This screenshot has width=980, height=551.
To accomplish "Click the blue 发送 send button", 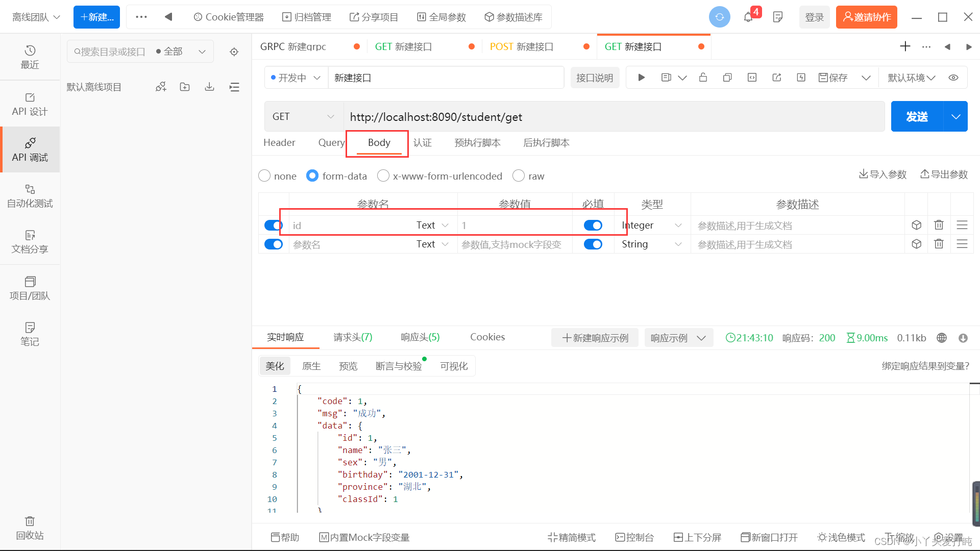I will [917, 116].
